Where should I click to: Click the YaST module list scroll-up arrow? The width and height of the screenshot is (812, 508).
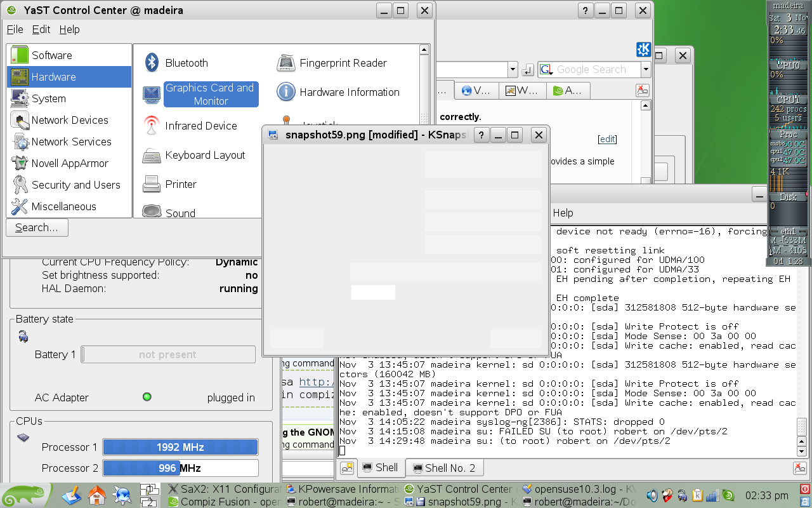pyautogui.click(x=424, y=50)
